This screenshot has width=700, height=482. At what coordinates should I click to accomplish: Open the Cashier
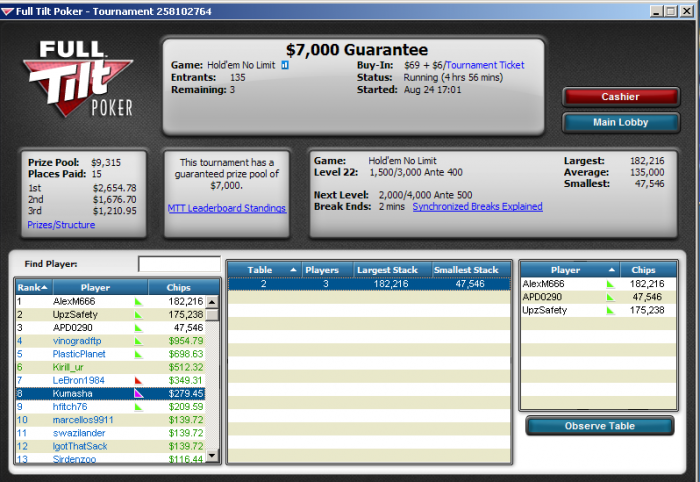(x=621, y=97)
